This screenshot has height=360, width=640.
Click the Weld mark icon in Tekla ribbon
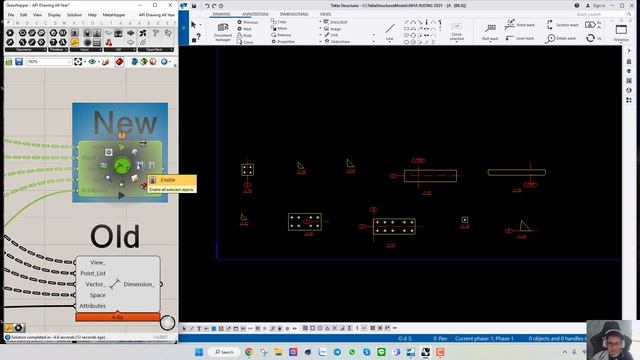520,24
